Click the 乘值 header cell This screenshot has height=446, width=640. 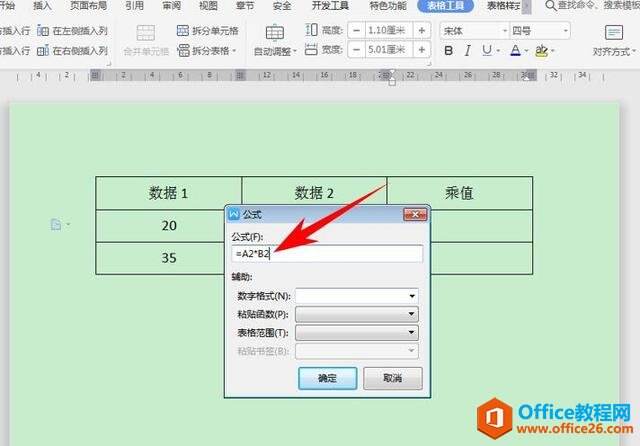point(460,193)
